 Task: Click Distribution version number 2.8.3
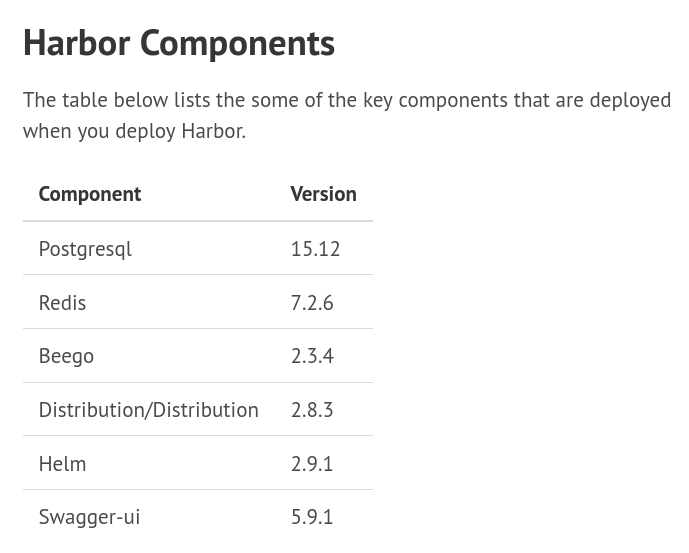[312, 410]
